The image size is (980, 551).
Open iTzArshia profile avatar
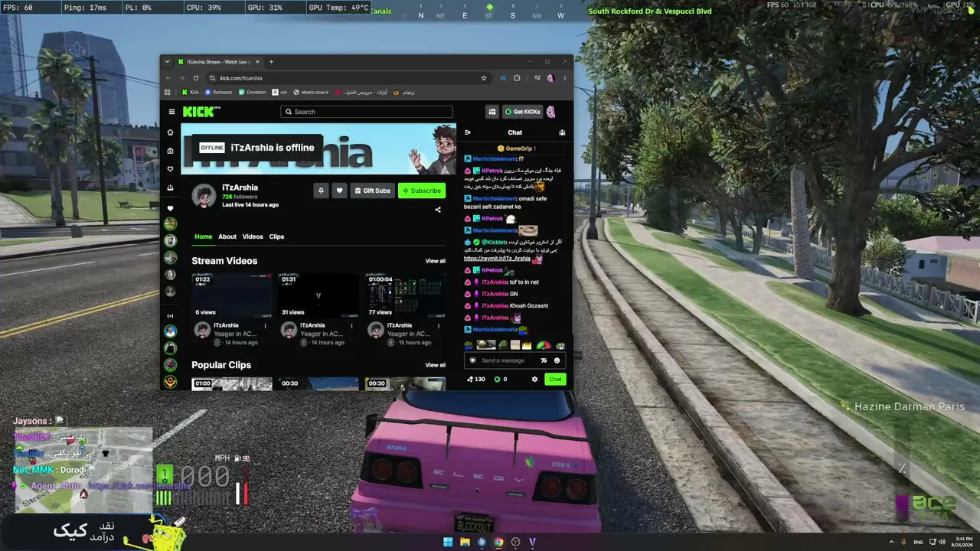[x=204, y=196]
